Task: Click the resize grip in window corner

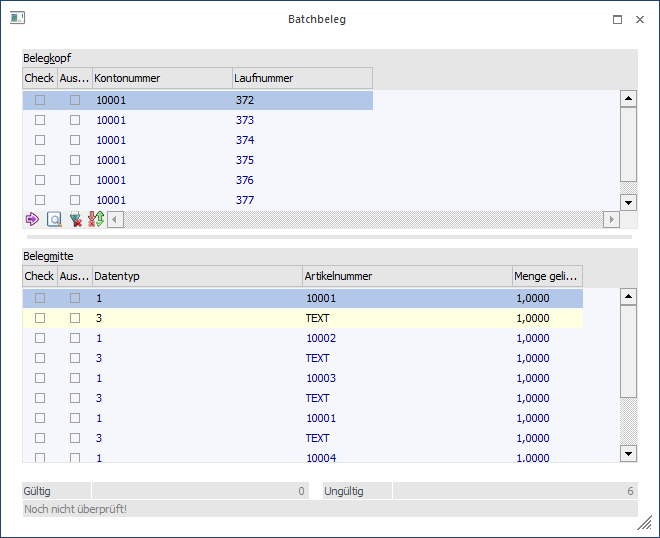Action: click(x=645, y=523)
